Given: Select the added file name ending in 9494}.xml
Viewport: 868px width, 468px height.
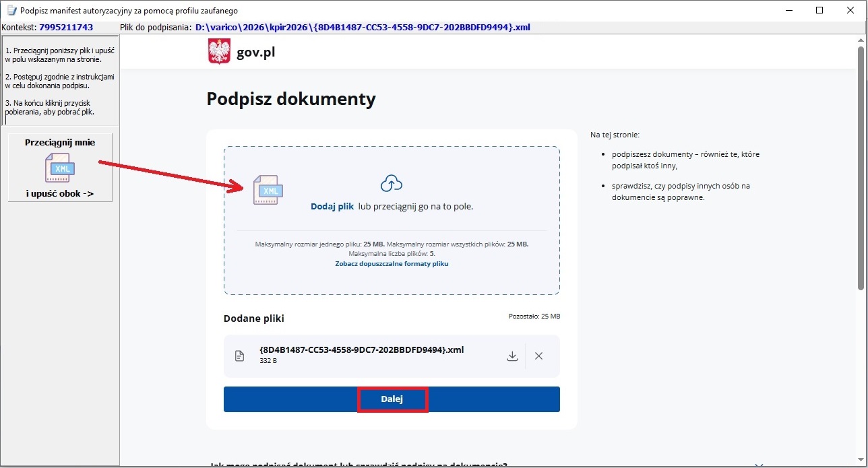Looking at the screenshot, I should pyautogui.click(x=361, y=350).
